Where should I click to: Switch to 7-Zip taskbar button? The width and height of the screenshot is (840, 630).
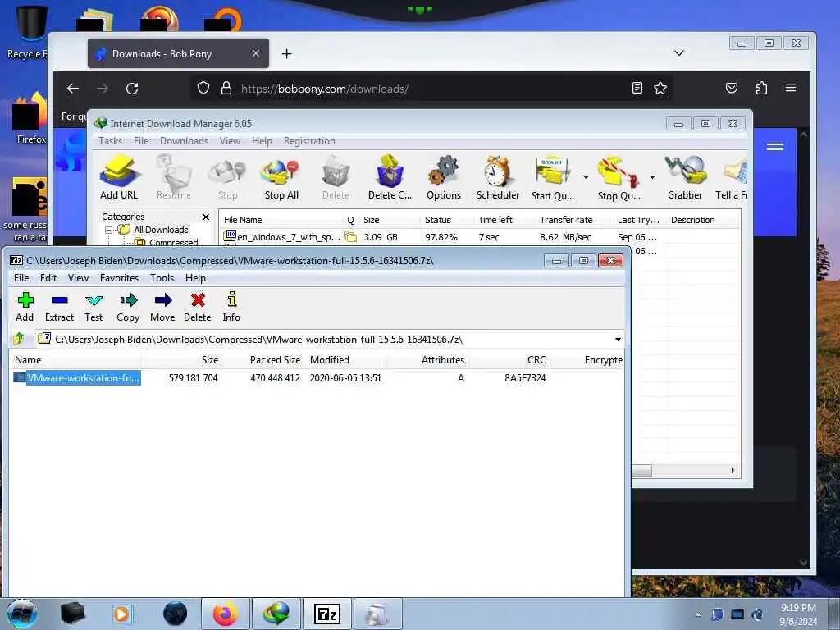(x=327, y=614)
